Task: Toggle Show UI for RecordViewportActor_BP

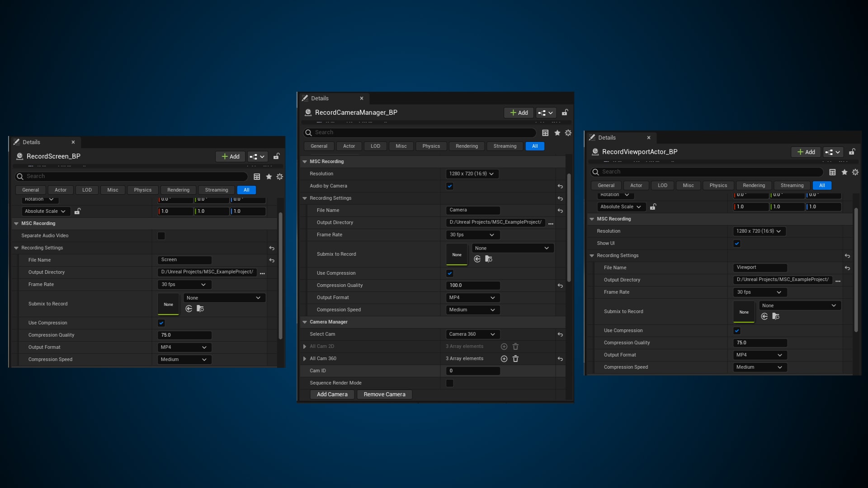Action: (x=737, y=243)
